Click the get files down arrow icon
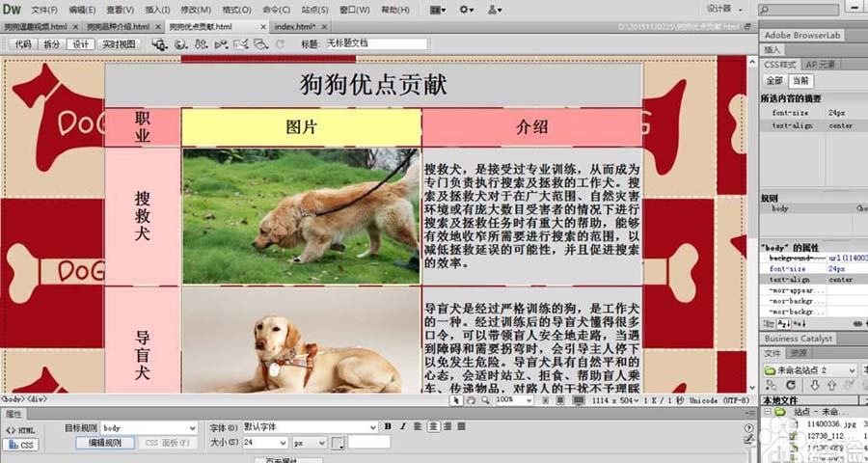868x463 pixels. click(x=814, y=385)
